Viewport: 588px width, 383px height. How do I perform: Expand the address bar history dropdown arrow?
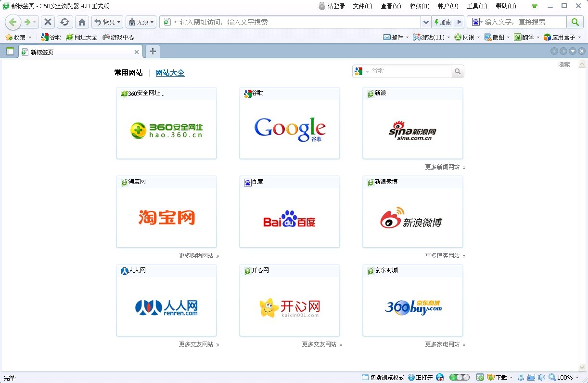(x=425, y=22)
